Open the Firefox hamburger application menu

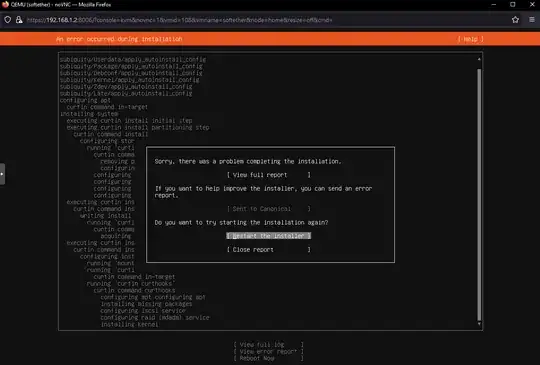point(532,20)
